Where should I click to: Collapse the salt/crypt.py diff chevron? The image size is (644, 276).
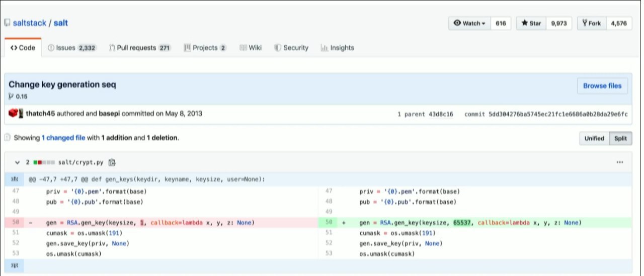point(17,162)
